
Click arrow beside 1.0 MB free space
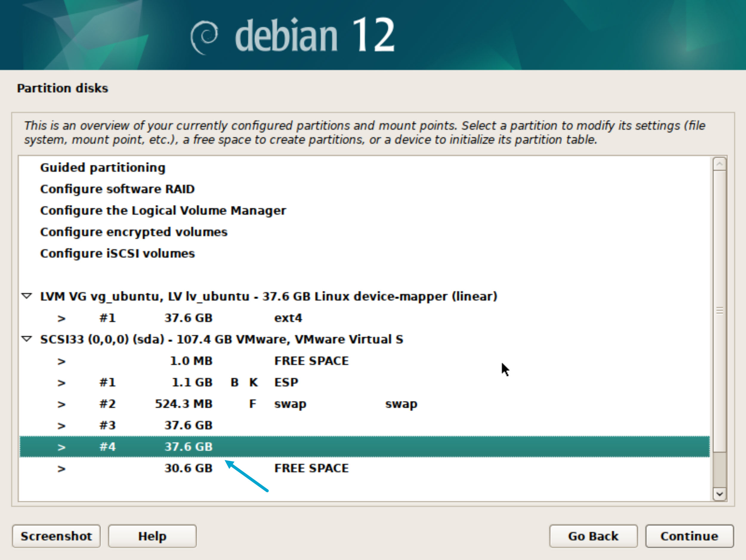tap(61, 361)
